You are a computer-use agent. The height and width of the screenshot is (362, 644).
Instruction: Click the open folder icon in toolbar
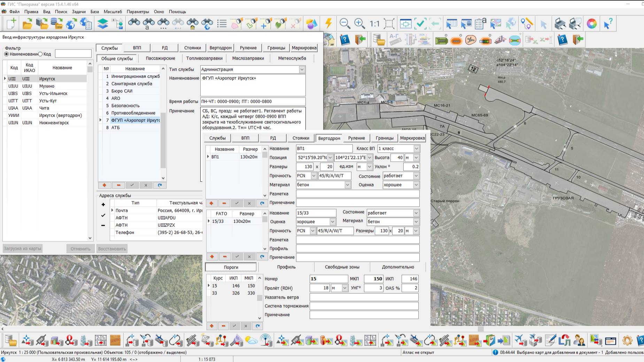click(x=27, y=24)
